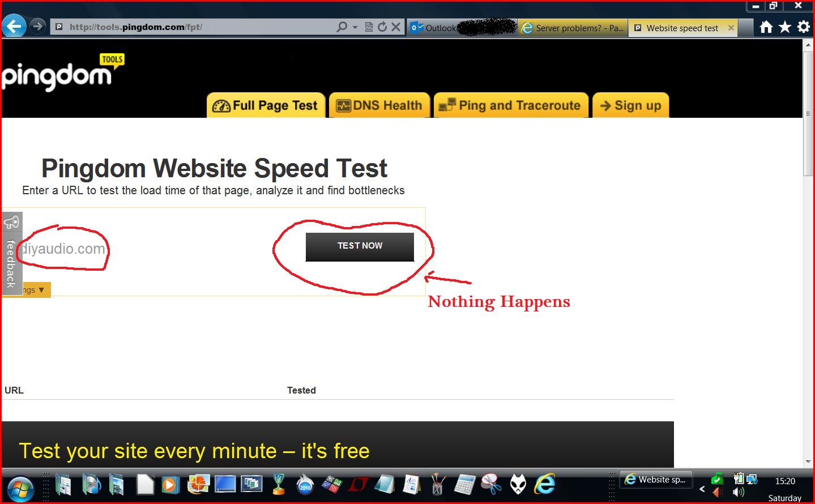Click the page vertical scrollbar thumb
This screenshot has width=815, height=504.
point(808,113)
